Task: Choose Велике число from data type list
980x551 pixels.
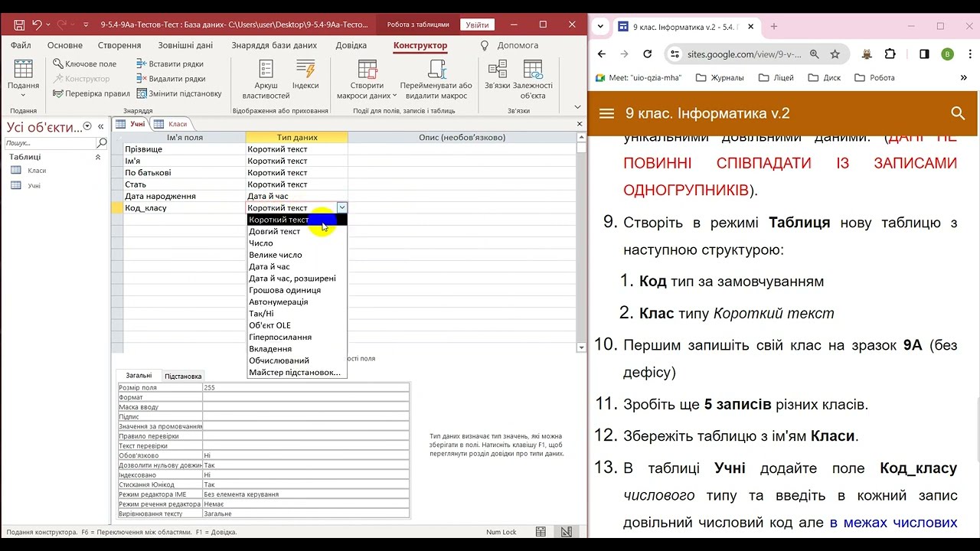Action: [297, 255]
